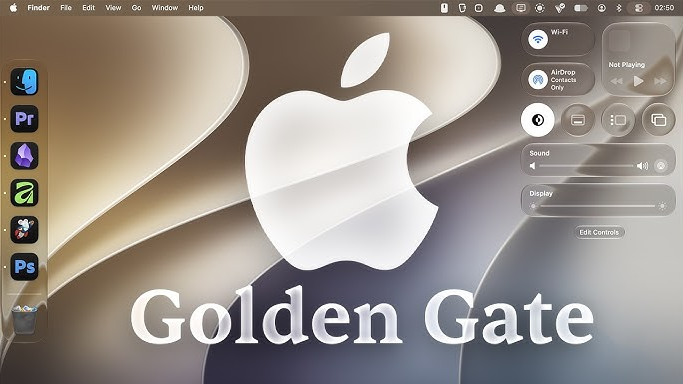Screen dimensions: 683x384
Task: Click the 02:50 clock in menu bar
Action: pyautogui.click(x=664, y=8)
